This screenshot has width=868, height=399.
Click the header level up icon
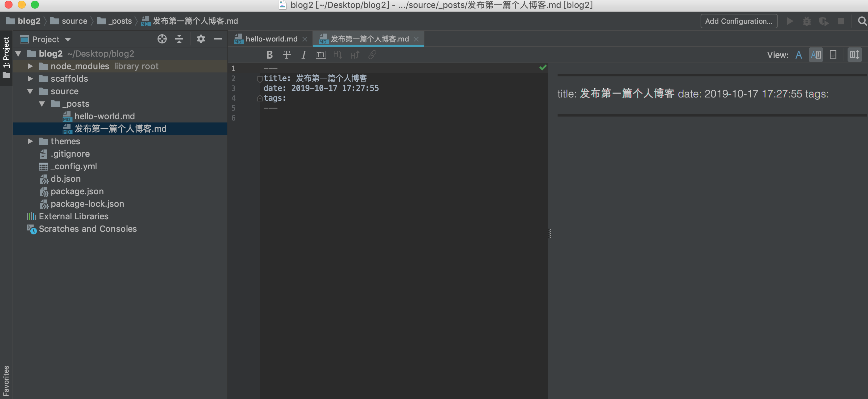tap(355, 55)
